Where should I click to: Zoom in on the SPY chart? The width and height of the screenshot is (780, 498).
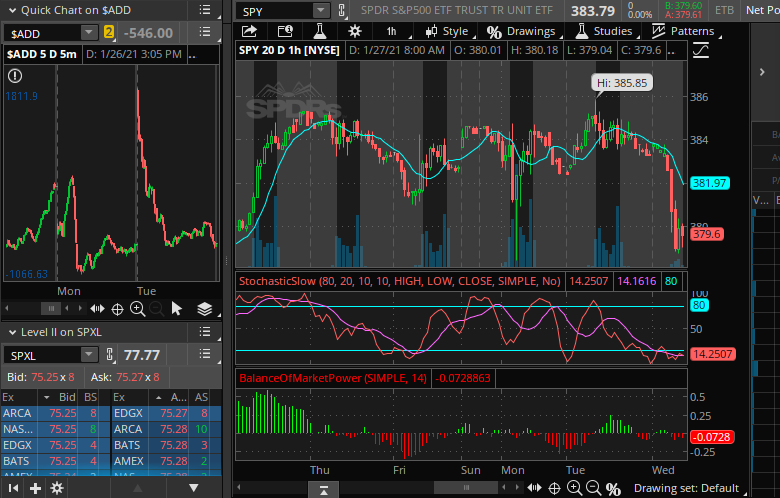(x=574, y=488)
